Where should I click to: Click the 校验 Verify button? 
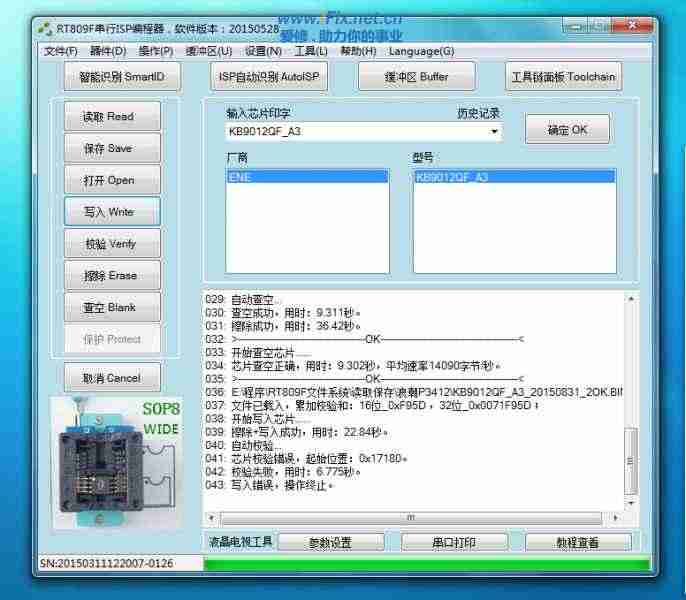112,244
